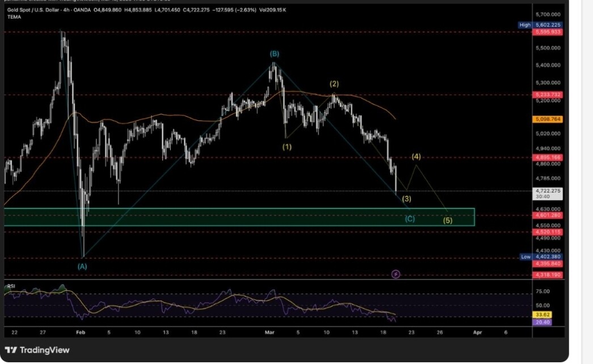
Task: Click the RSI 75.00 scale value
Action: [x=542, y=291]
